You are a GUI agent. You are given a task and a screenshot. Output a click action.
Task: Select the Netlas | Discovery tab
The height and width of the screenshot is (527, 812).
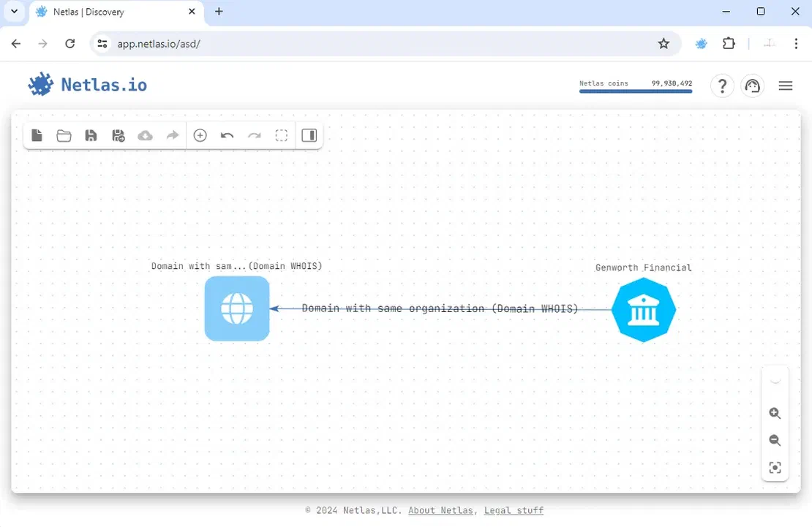click(116, 12)
